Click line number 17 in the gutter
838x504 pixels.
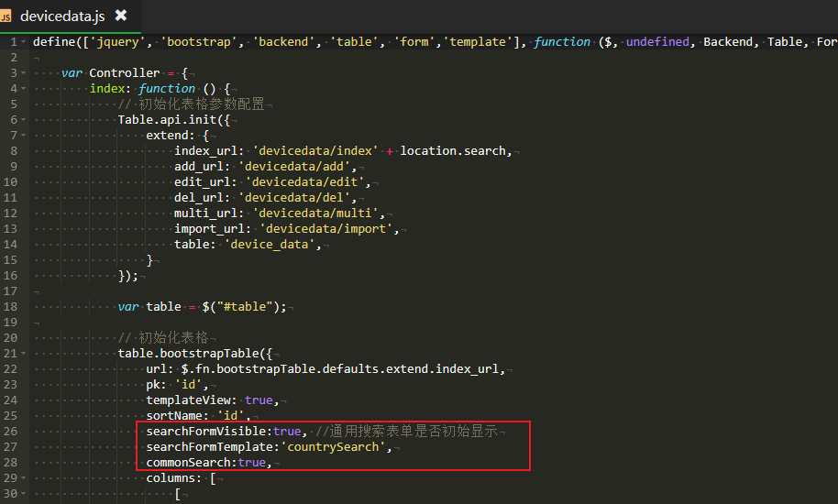[x=11, y=291]
